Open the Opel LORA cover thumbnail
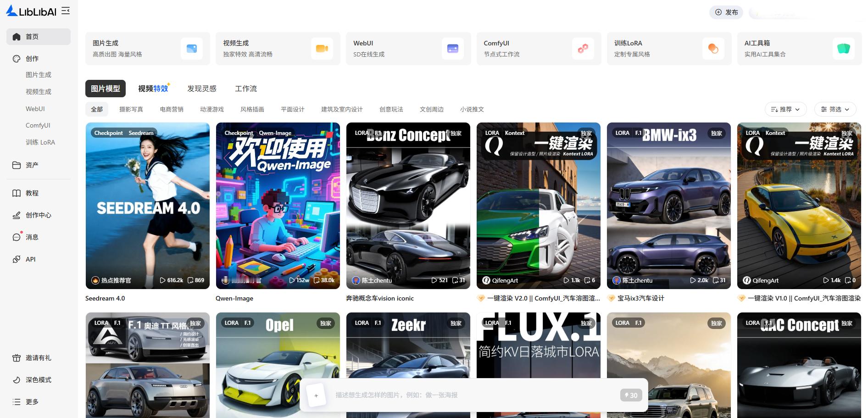The height and width of the screenshot is (418, 868). [278, 365]
